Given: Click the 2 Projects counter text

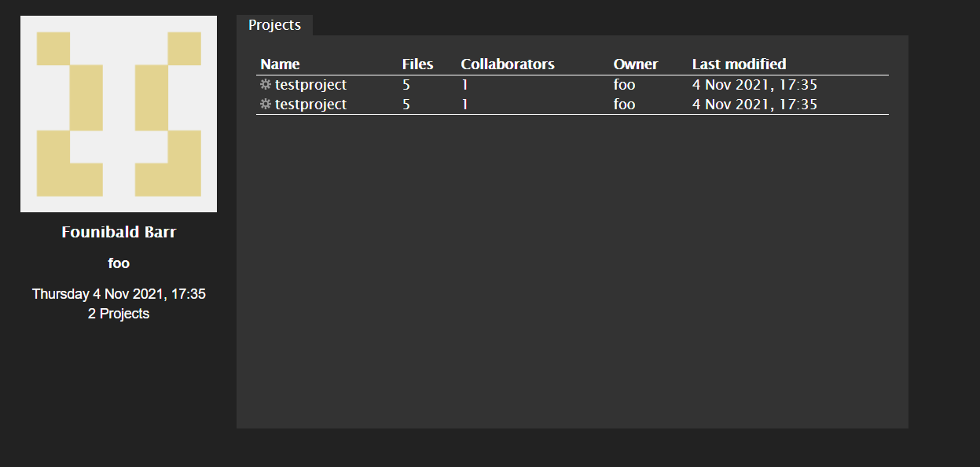Looking at the screenshot, I should coord(118,313).
